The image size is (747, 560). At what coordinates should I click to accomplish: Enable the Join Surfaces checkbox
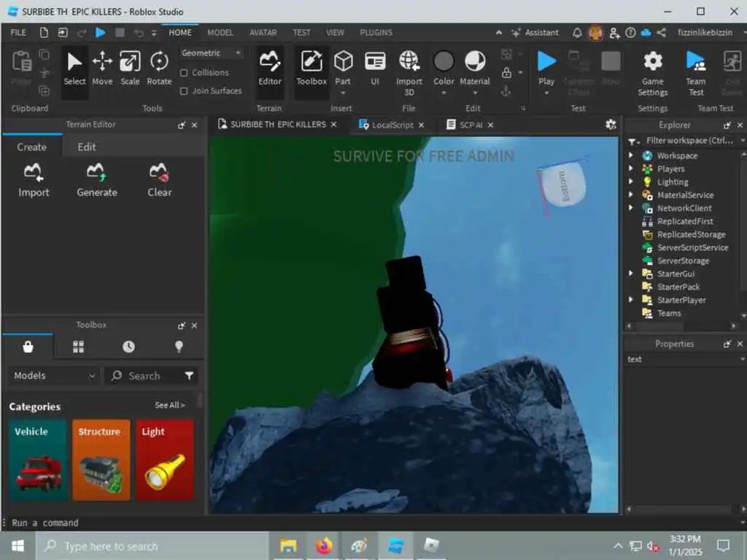pos(183,91)
